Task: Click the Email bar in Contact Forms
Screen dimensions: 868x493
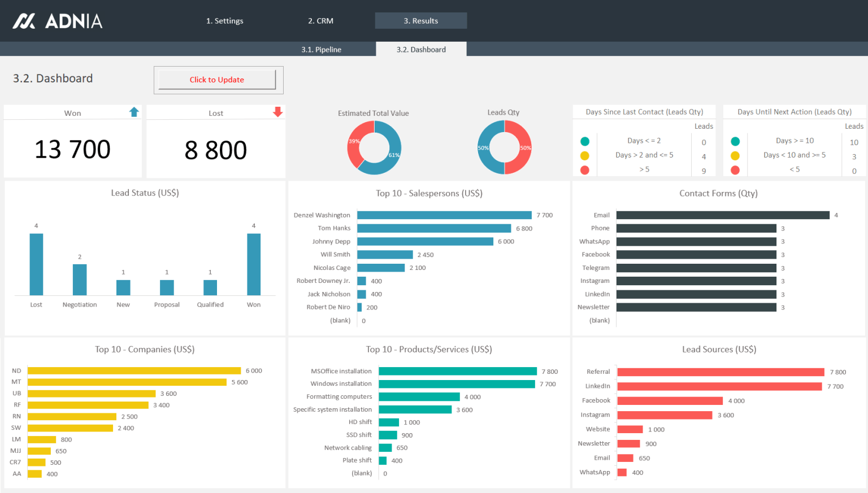Action: click(x=723, y=215)
